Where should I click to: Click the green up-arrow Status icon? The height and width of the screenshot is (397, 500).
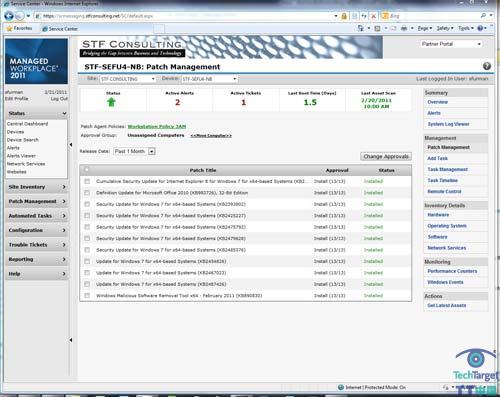tap(111, 102)
